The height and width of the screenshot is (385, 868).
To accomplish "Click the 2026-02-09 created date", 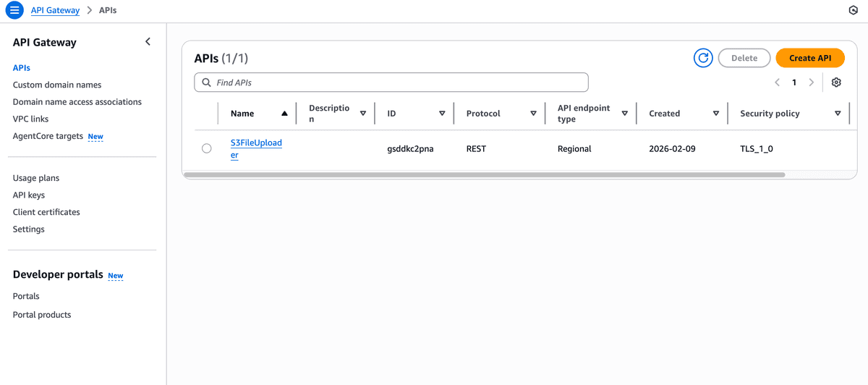I will click(x=672, y=148).
